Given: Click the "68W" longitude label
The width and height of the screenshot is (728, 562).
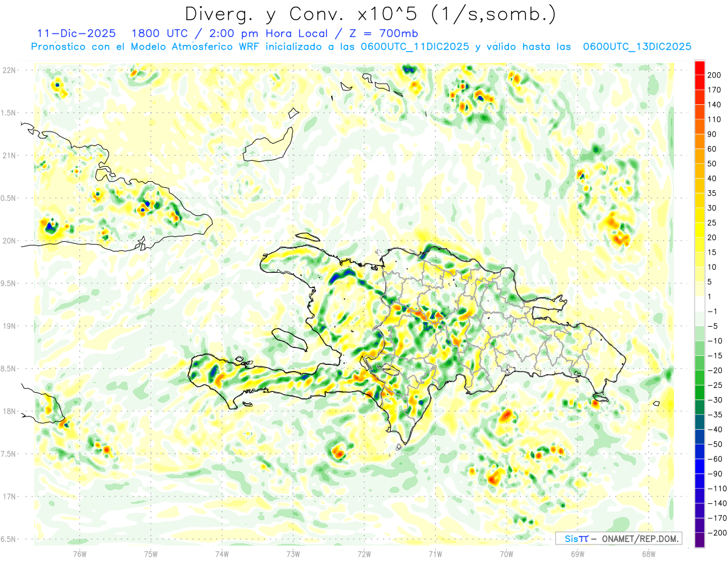Looking at the screenshot, I should (649, 553).
